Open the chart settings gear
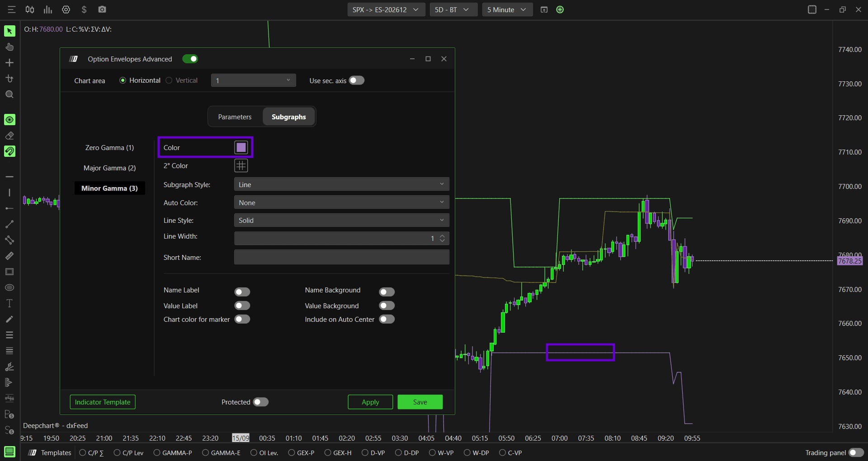Screen dimensions: 868x461 point(66,9)
